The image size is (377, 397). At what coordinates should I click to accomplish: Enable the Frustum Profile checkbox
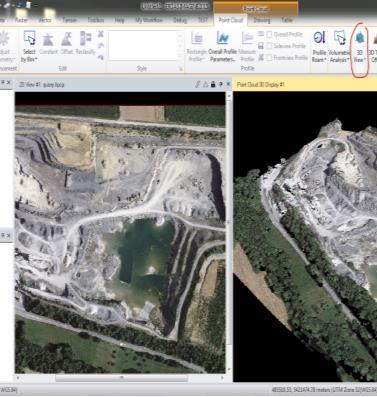click(269, 58)
